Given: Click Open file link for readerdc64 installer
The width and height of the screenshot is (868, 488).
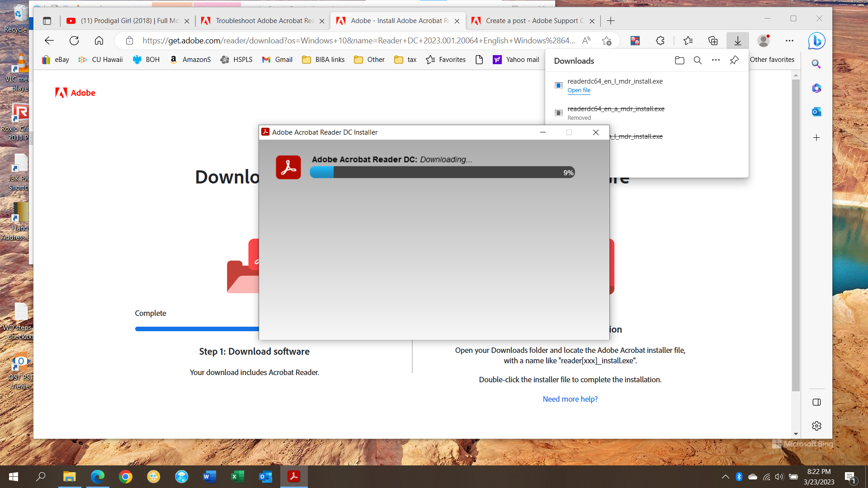Looking at the screenshot, I should coord(579,90).
